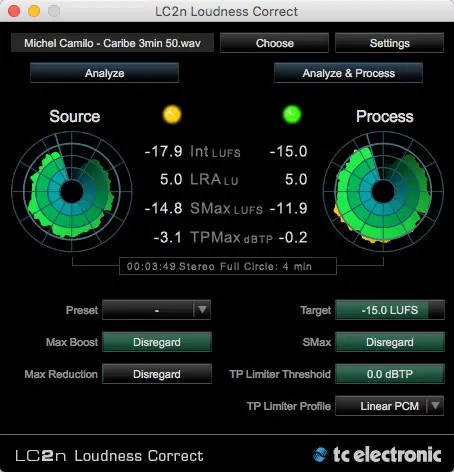Click Choose to pick a file

pyautogui.click(x=275, y=43)
